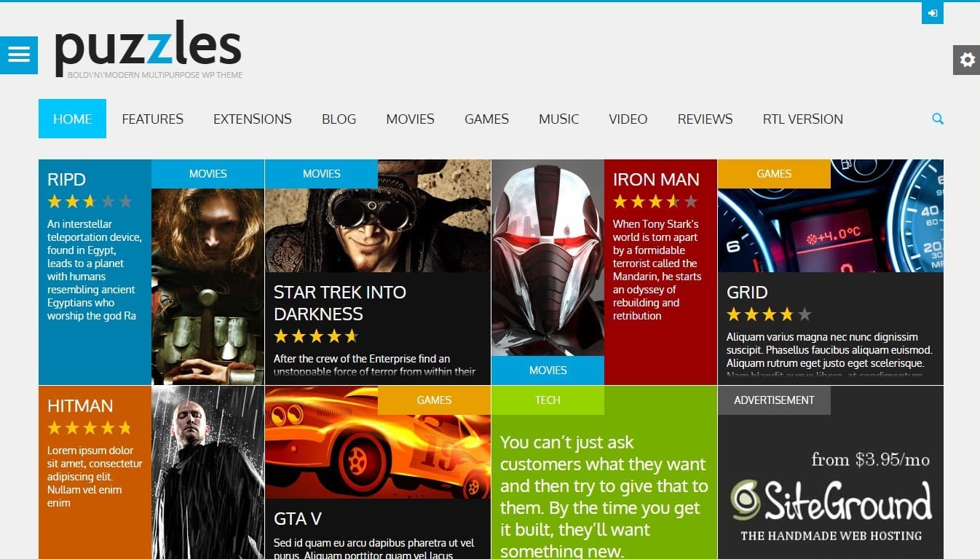The width and height of the screenshot is (980, 559).
Task: Open the GTA V article title
Action: [x=297, y=518]
